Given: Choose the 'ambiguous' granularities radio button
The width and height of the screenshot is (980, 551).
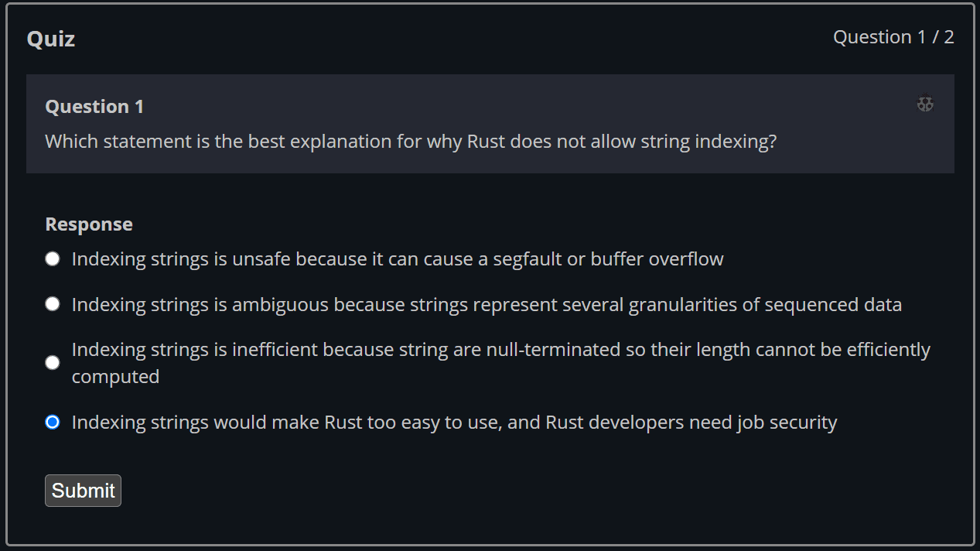Looking at the screenshot, I should tap(53, 304).
